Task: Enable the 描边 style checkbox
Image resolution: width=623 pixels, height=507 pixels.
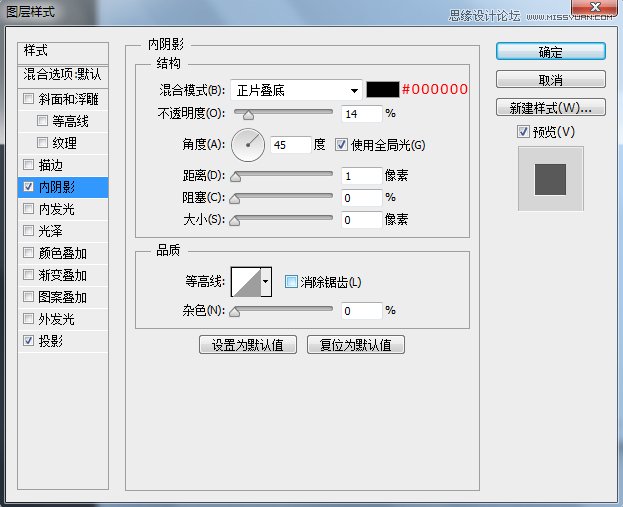Action: point(28,164)
